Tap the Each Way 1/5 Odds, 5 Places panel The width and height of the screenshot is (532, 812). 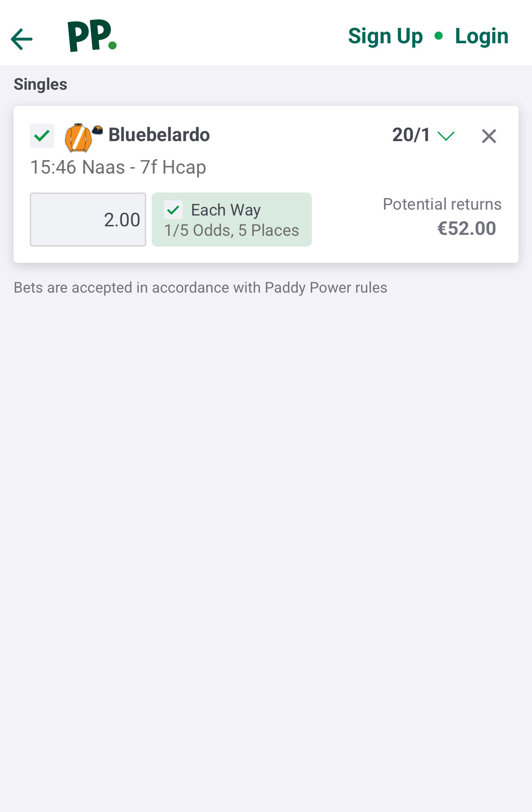click(231, 220)
